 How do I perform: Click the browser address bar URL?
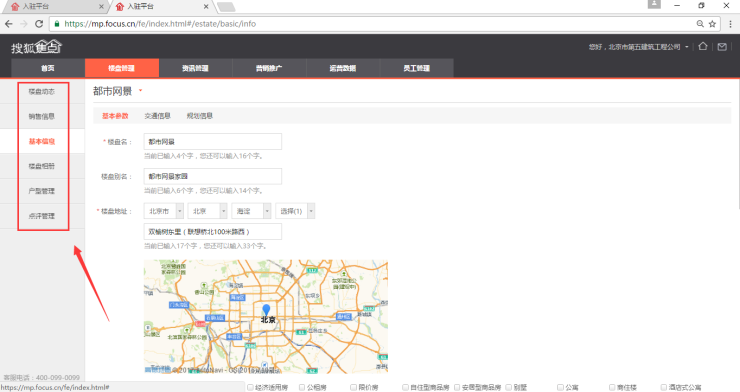160,24
